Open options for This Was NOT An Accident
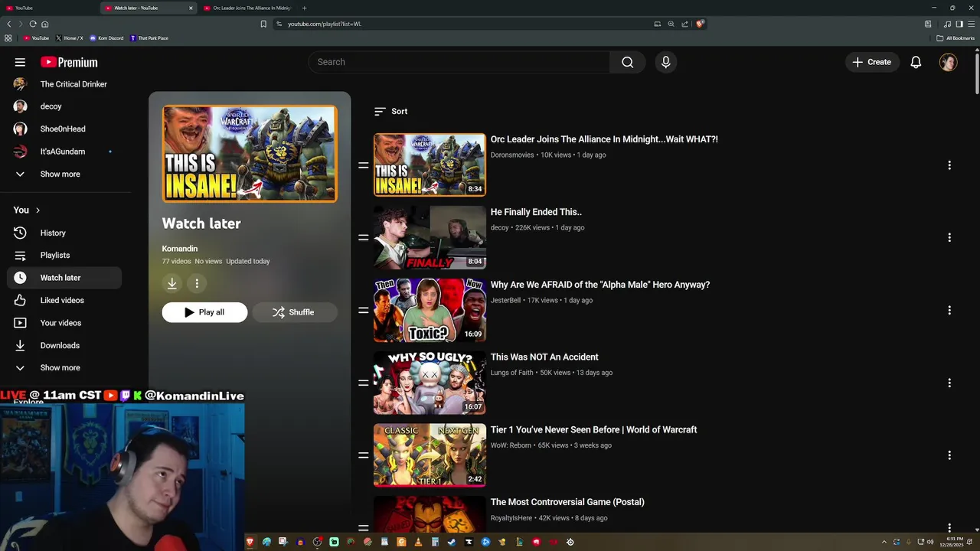980x551 pixels. click(x=949, y=383)
